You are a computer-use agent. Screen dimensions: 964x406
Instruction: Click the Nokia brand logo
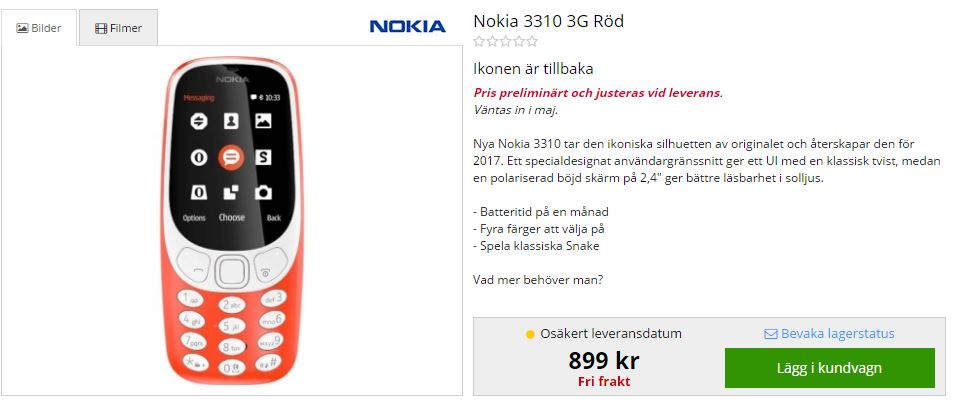point(407,26)
